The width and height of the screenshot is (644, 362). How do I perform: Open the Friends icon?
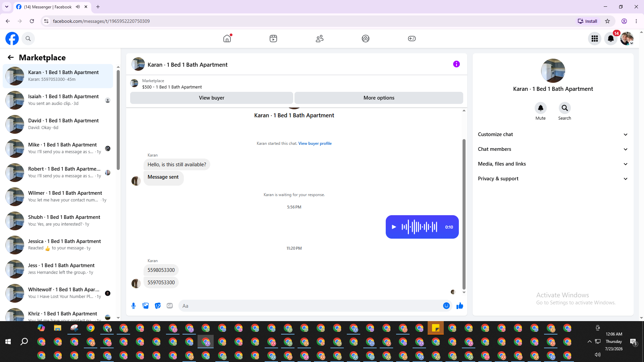(x=320, y=39)
